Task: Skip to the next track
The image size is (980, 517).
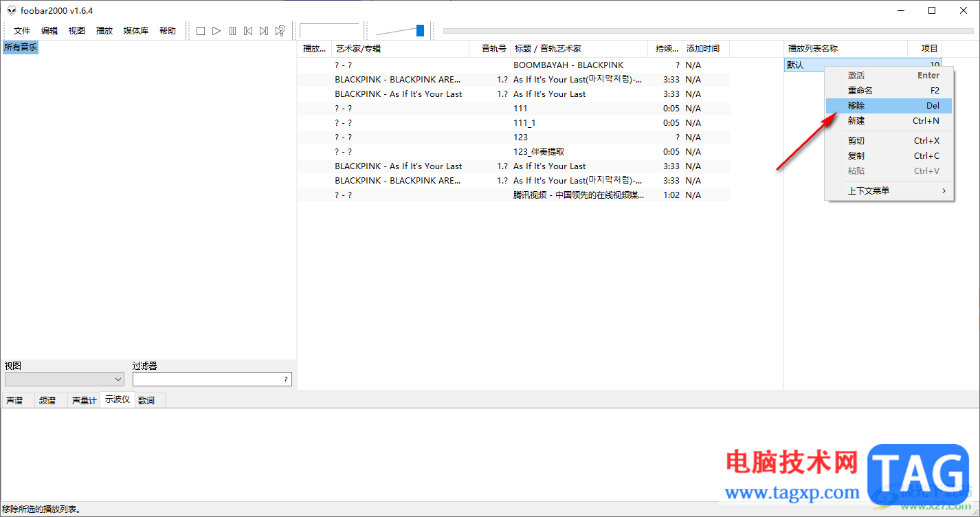Action: 264,31
